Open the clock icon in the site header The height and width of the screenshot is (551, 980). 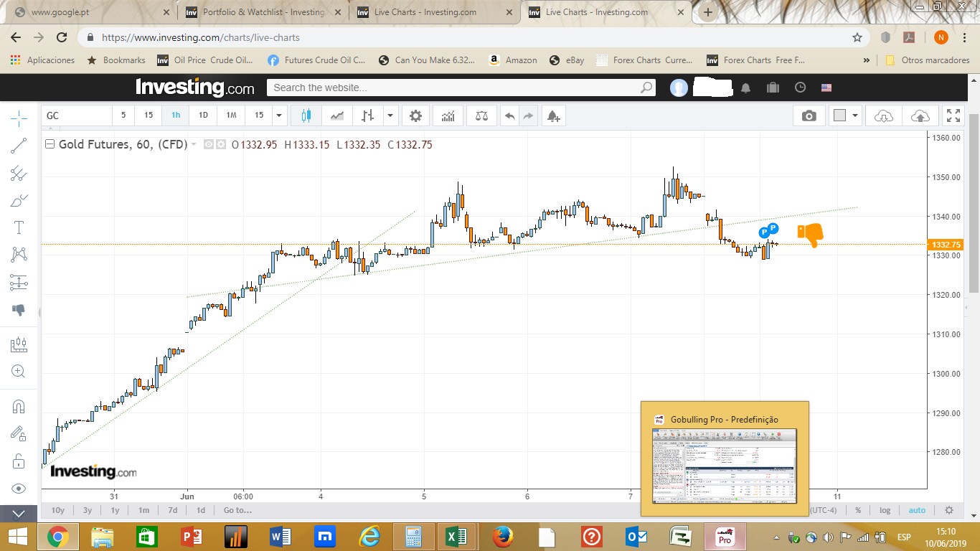(x=801, y=88)
